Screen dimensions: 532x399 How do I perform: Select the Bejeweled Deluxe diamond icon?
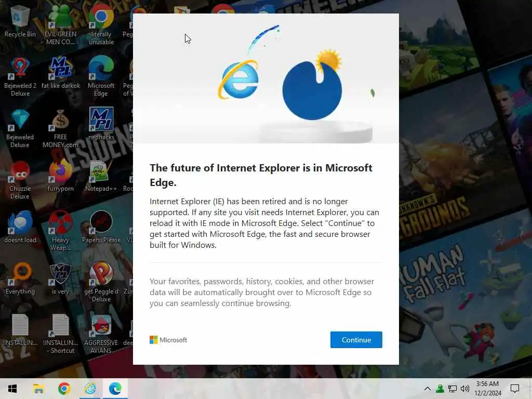click(x=20, y=129)
